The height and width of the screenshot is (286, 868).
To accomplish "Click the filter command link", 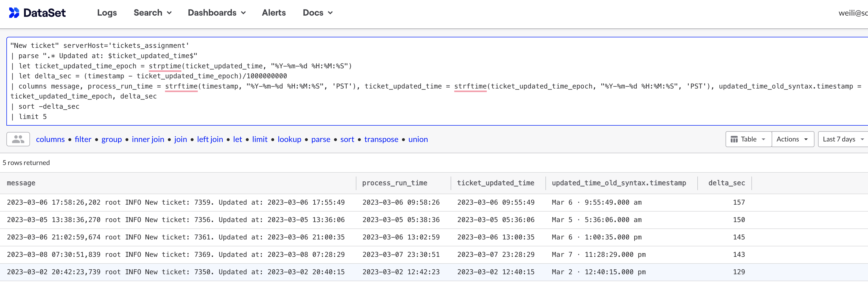I will (83, 139).
